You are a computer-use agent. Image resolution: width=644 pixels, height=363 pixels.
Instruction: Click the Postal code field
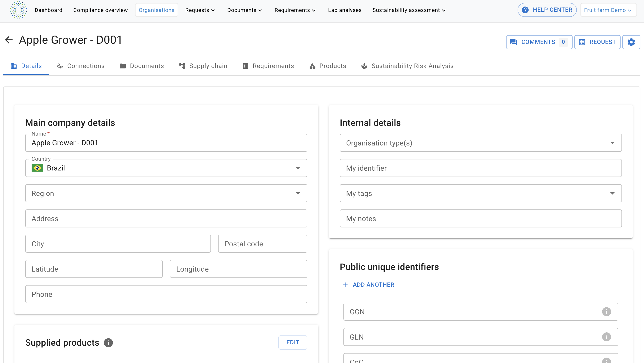pos(263,244)
